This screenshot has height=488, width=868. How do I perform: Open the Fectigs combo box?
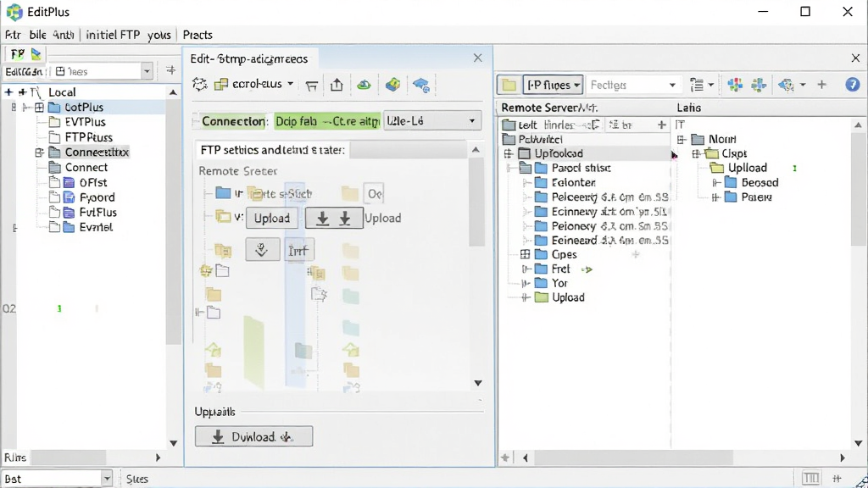click(x=633, y=85)
